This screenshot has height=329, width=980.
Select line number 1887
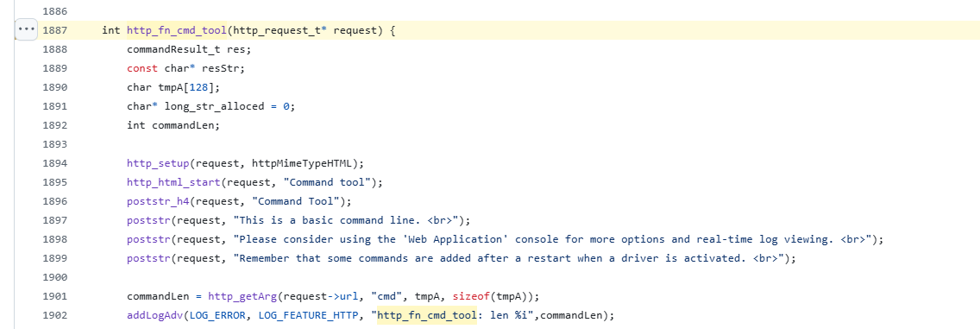coord(55,30)
